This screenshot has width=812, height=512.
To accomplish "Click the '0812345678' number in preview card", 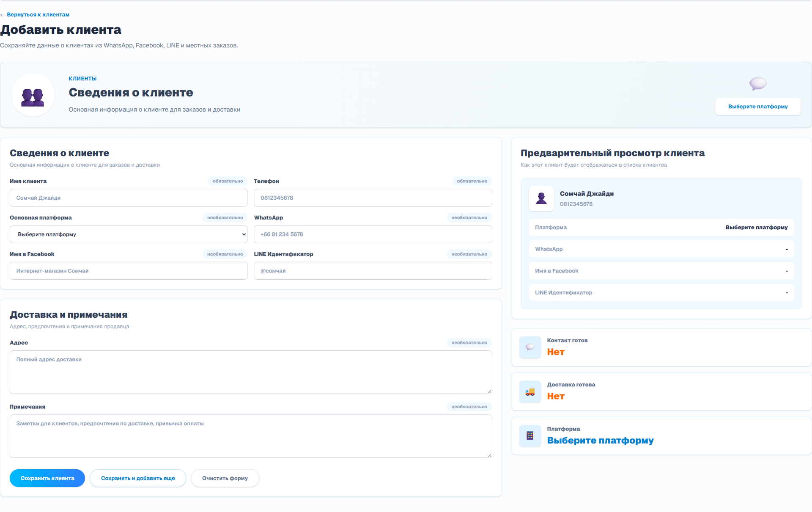I will [x=576, y=204].
